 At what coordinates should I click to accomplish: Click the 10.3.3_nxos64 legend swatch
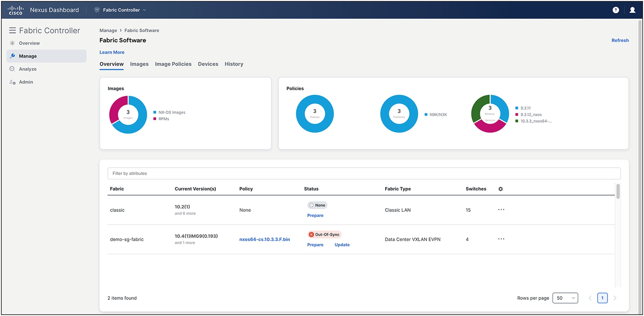click(x=517, y=121)
